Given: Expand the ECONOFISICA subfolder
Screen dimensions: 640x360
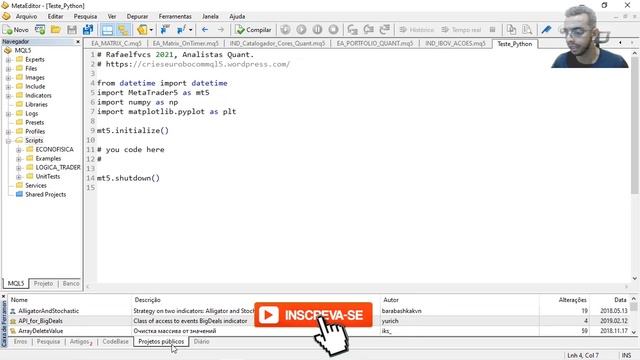Looking at the screenshot, I should 18,149.
